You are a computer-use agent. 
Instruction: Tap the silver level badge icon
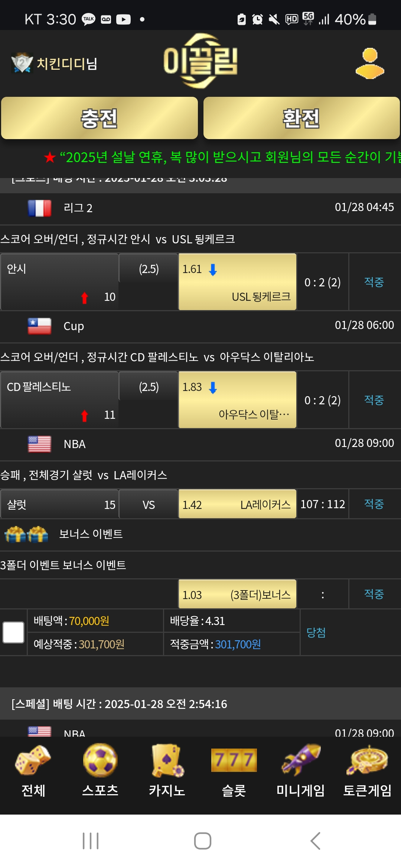tap(22, 63)
